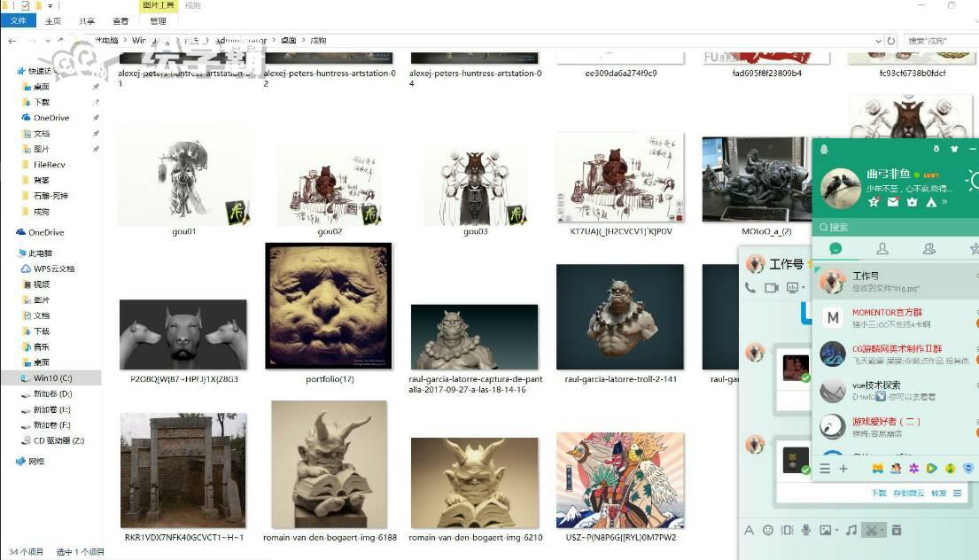The image size is (979, 560).
Task: Open the 共享 ribbon tab
Action: click(87, 20)
